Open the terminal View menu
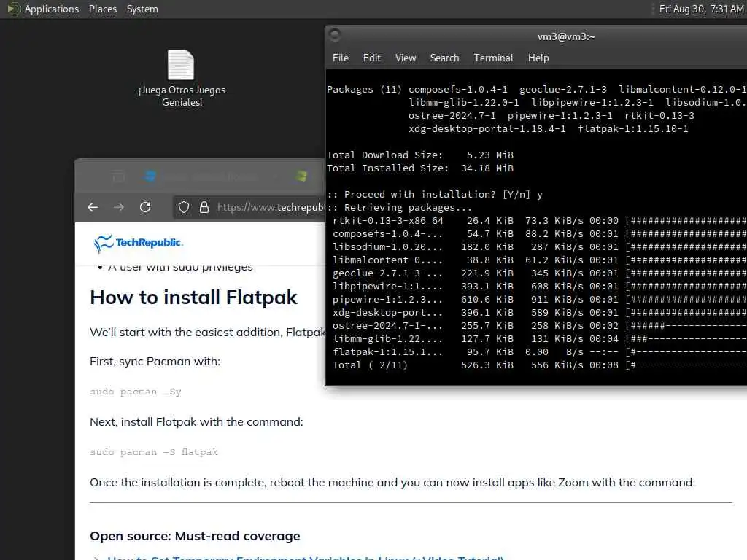 (406, 58)
